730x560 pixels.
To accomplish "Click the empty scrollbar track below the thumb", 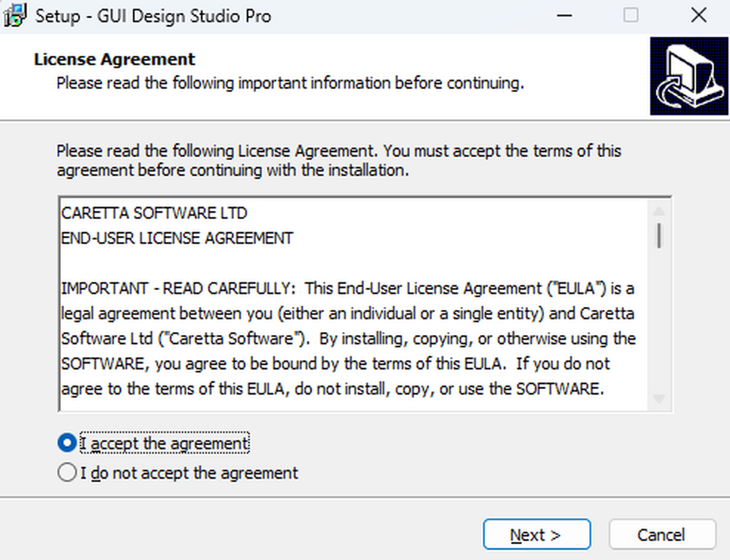I will (659, 322).
